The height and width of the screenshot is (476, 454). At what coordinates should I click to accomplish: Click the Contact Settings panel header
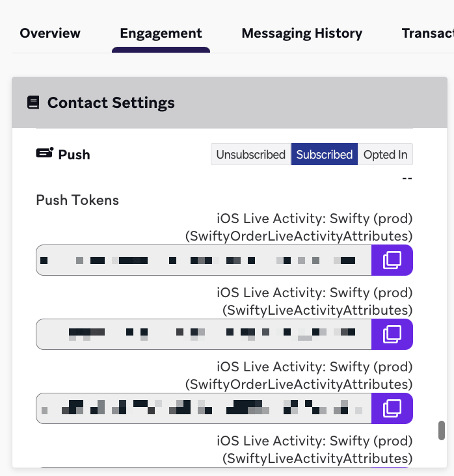point(230,103)
